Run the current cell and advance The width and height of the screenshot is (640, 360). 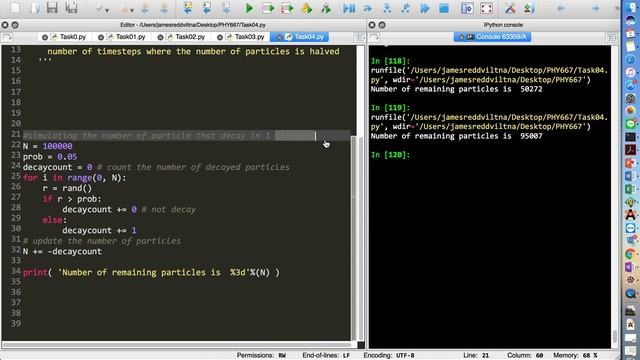tap(287, 8)
